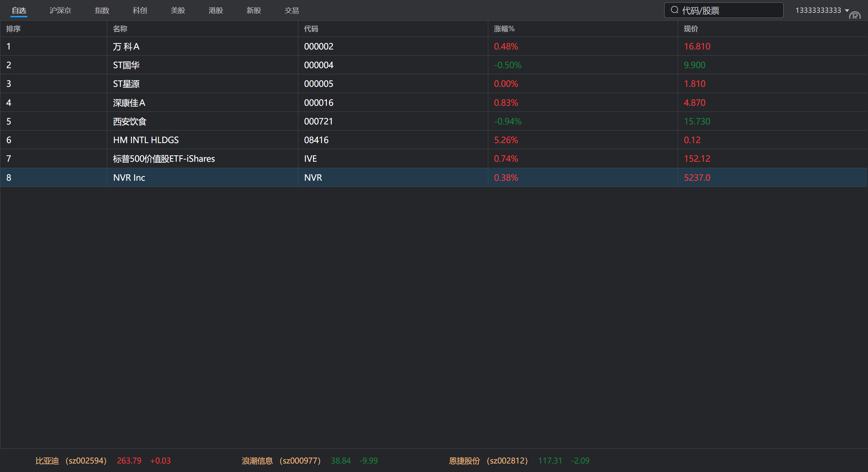The image size is (868, 472).
Task: Go to the 港股 tab
Action: 216,11
